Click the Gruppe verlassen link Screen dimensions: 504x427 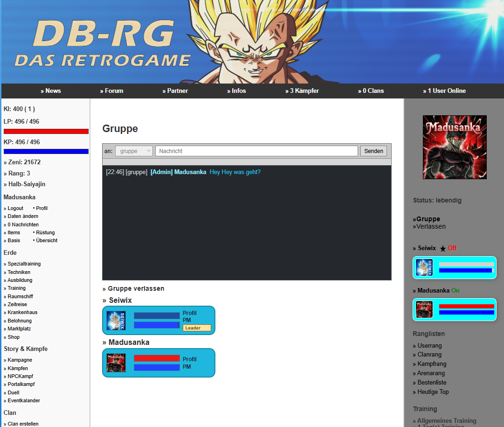point(133,289)
